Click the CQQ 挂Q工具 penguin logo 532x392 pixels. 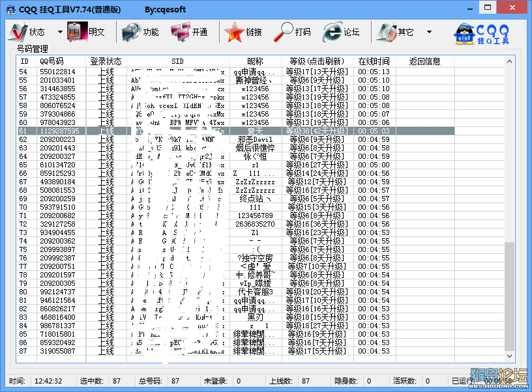481,34
